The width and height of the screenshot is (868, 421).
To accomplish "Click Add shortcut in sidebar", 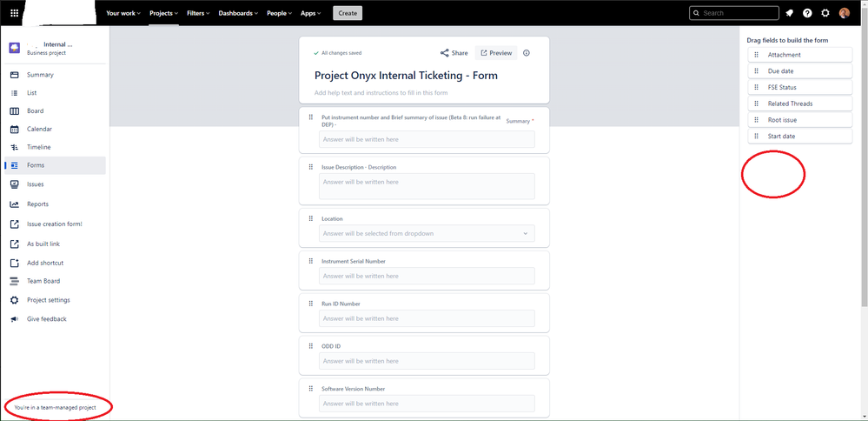I will pyautogui.click(x=55, y=263).
